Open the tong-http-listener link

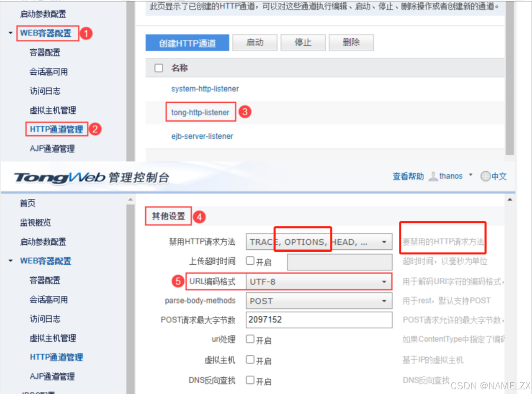coord(200,113)
